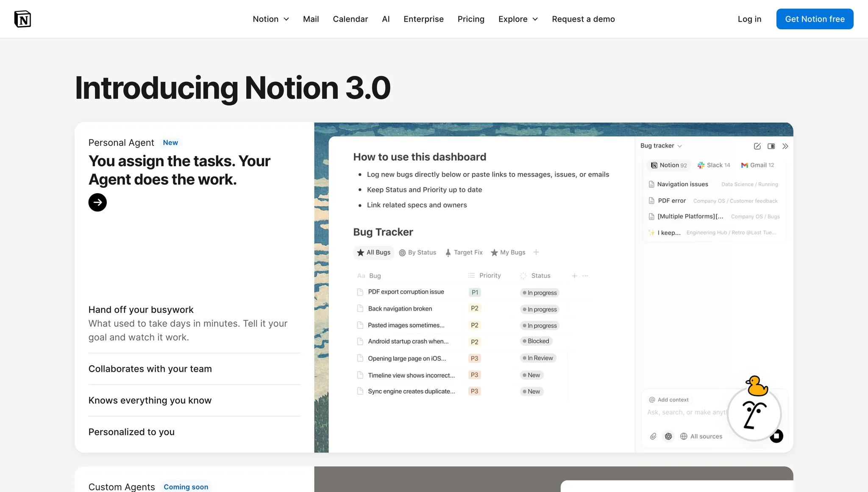Click the Log in link
The image size is (868, 492).
(749, 19)
